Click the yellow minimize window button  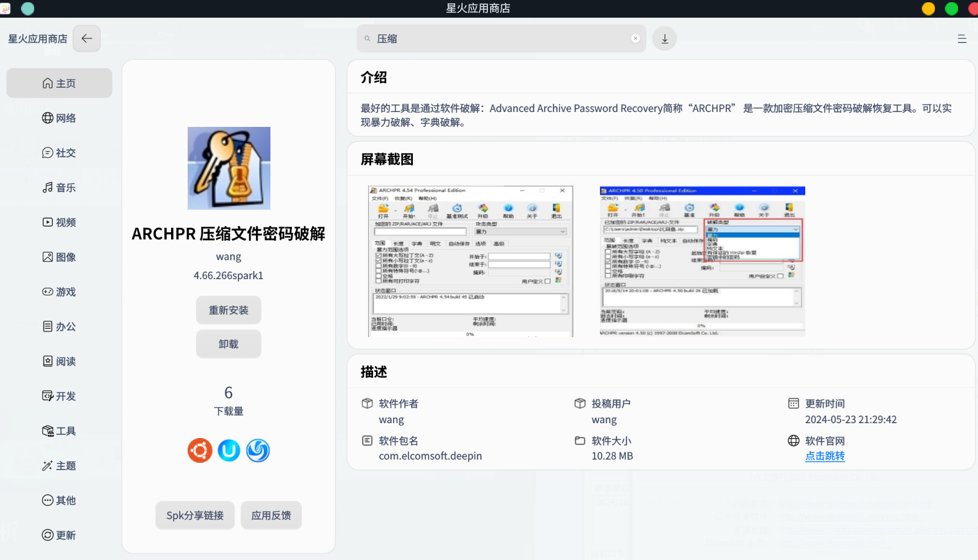click(x=928, y=8)
